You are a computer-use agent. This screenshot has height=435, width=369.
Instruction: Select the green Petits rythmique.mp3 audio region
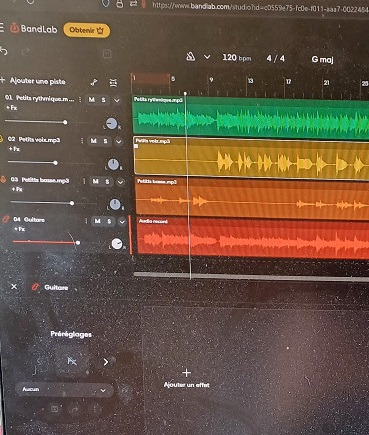click(x=251, y=117)
